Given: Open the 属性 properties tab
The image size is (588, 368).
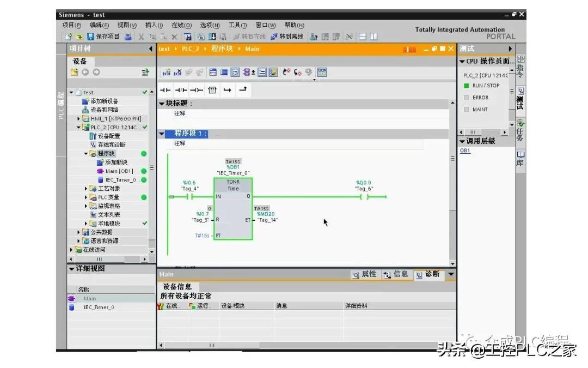Looking at the screenshot, I should 364,274.
